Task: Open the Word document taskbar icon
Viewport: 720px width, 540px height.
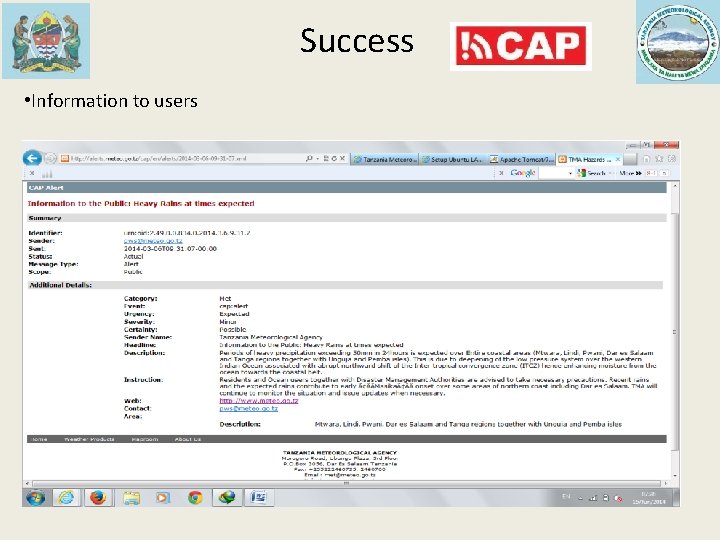Action: pos(259,498)
